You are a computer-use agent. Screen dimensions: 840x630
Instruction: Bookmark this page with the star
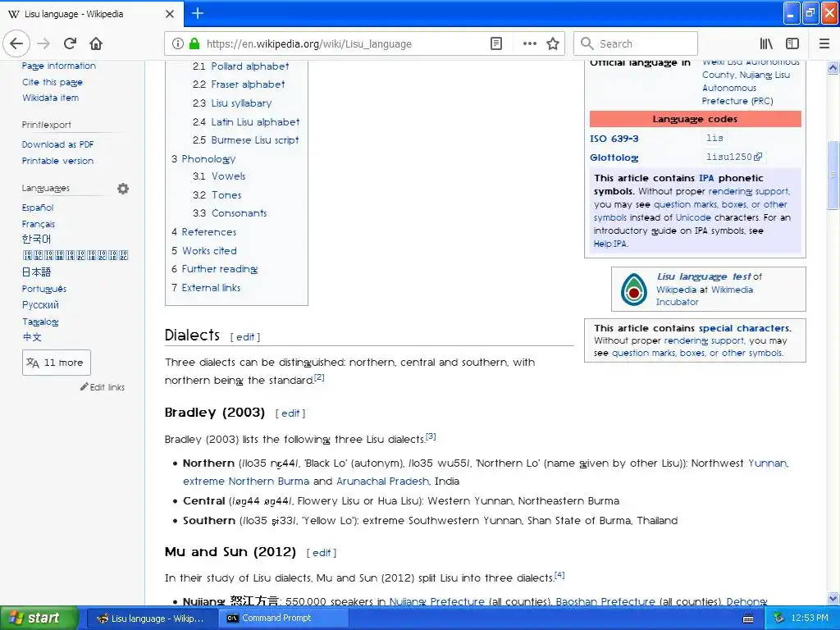553,43
